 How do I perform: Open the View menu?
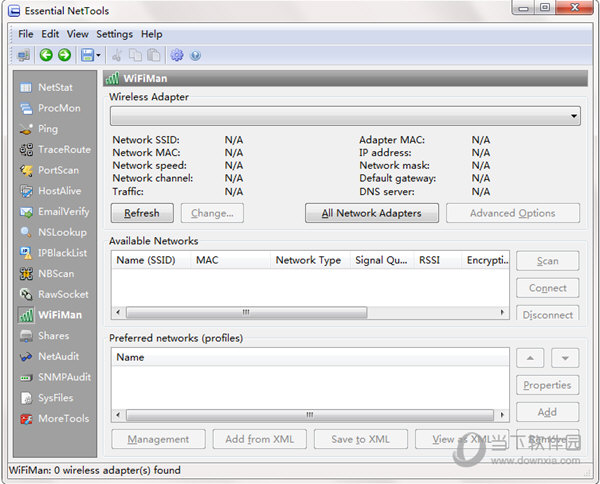coord(78,34)
